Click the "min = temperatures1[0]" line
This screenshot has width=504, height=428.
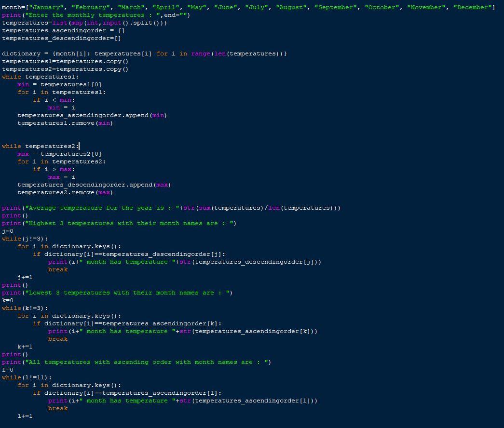pos(59,84)
